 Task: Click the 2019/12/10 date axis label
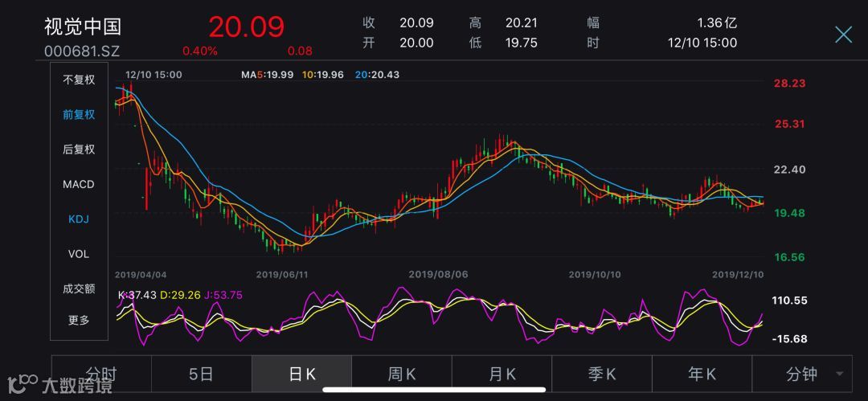tap(738, 274)
